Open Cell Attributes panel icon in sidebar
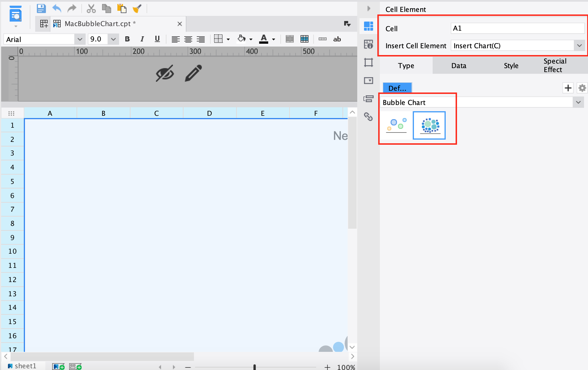 tap(368, 44)
